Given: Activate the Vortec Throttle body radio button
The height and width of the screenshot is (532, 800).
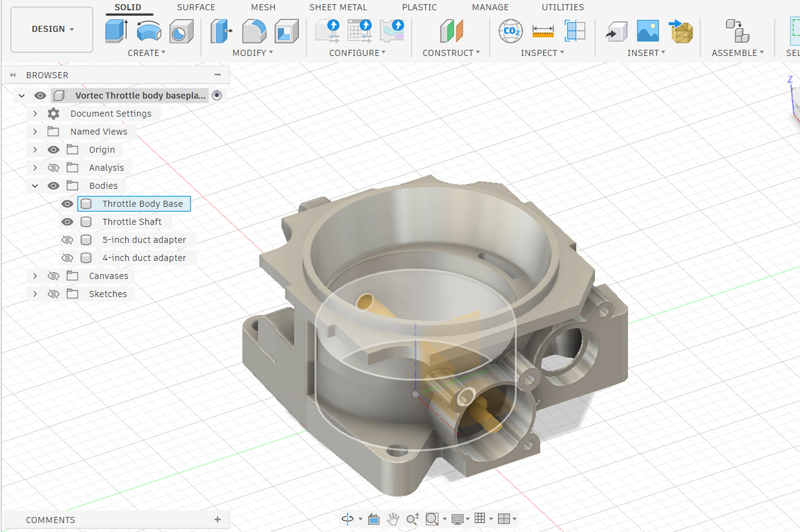Looking at the screenshot, I should [217, 95].
